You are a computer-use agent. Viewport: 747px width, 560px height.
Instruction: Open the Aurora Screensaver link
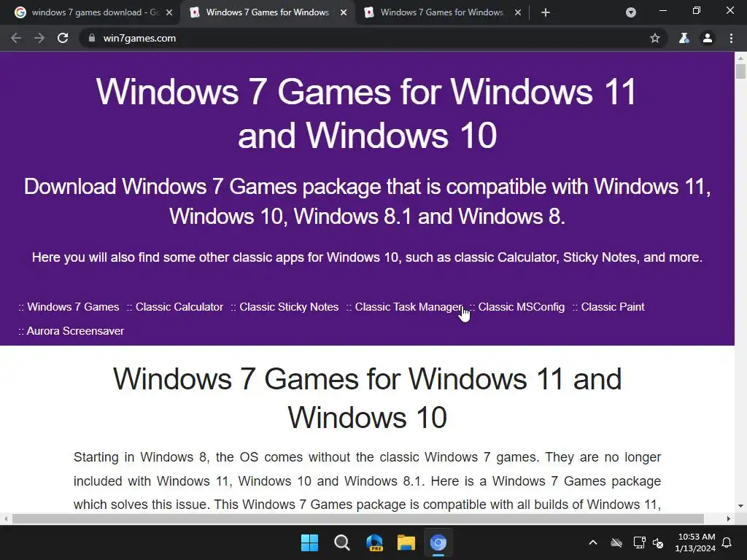[75, 331]
